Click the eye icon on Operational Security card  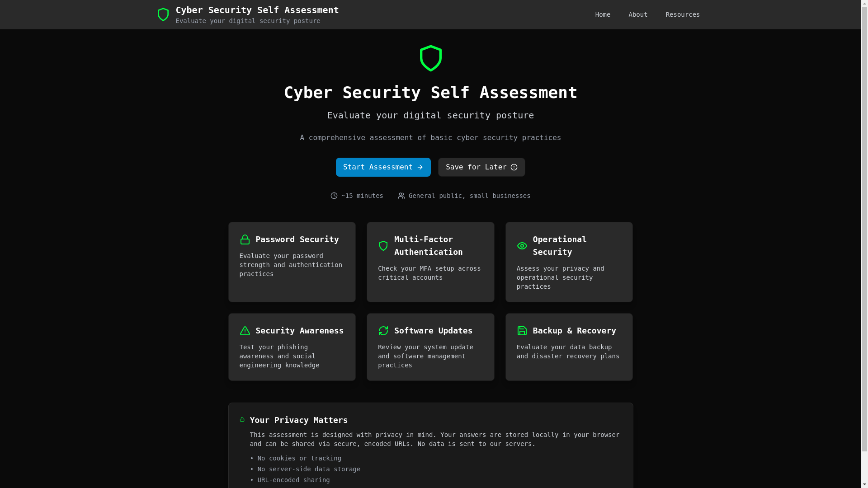(522, 246)
